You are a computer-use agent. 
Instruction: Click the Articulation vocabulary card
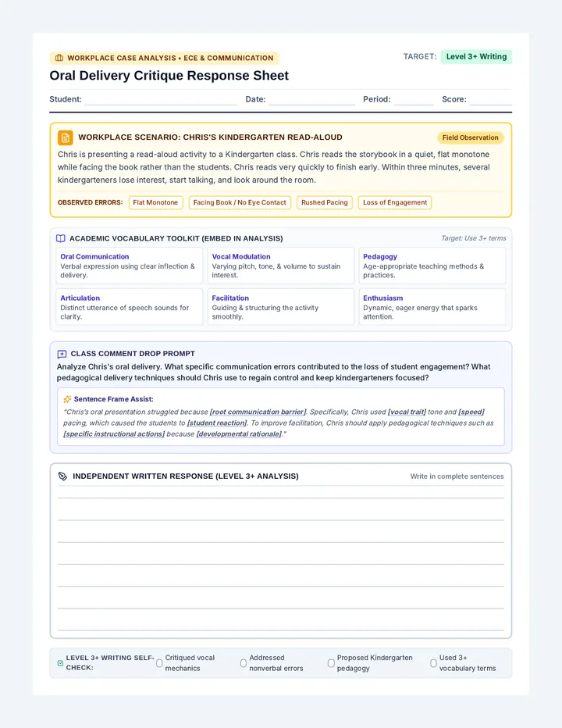point(129,307)
